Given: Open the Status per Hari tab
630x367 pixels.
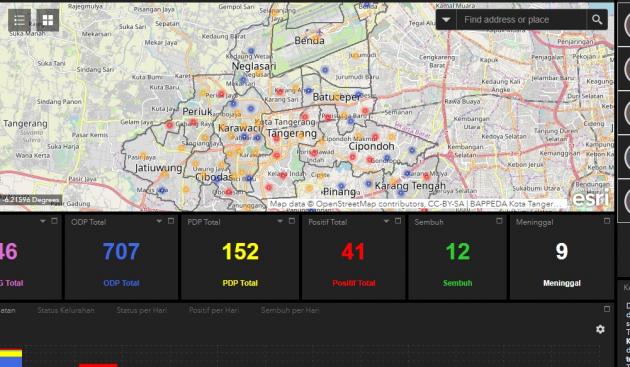Looking at the screenshot, I should [141, 310].
